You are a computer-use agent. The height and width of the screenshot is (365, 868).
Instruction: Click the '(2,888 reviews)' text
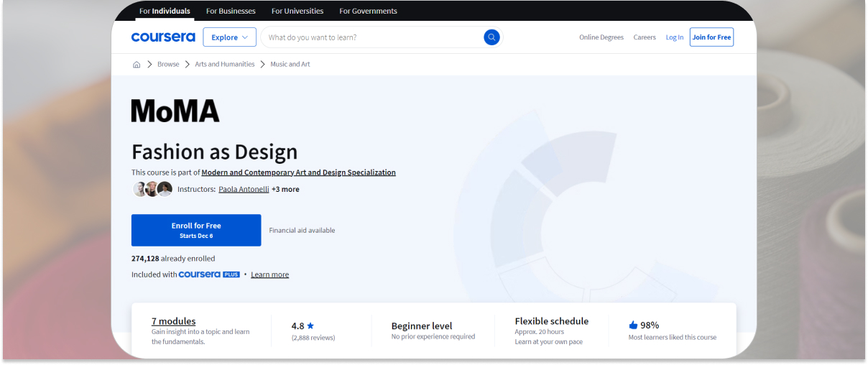coord(313,338)
